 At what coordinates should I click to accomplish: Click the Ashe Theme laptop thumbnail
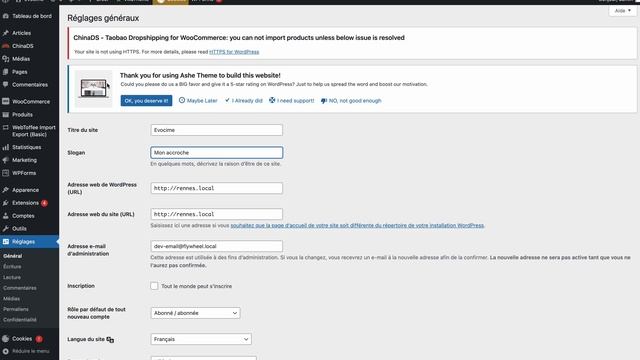click(93, 89)
